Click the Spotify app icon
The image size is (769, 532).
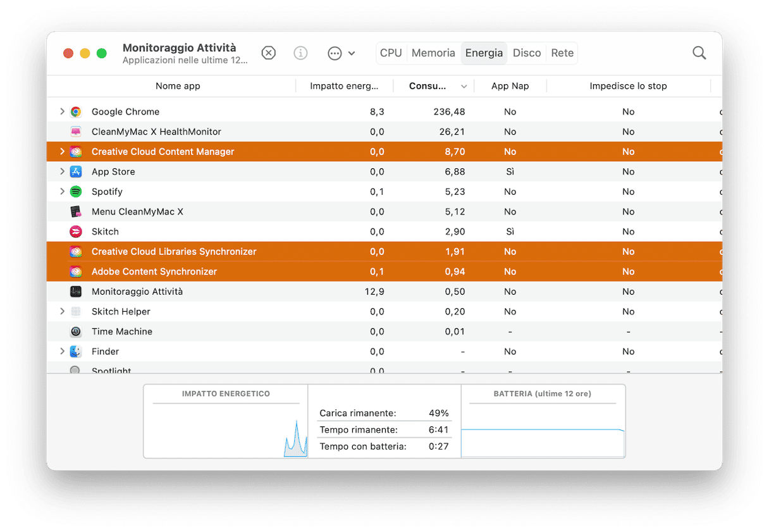76,192
